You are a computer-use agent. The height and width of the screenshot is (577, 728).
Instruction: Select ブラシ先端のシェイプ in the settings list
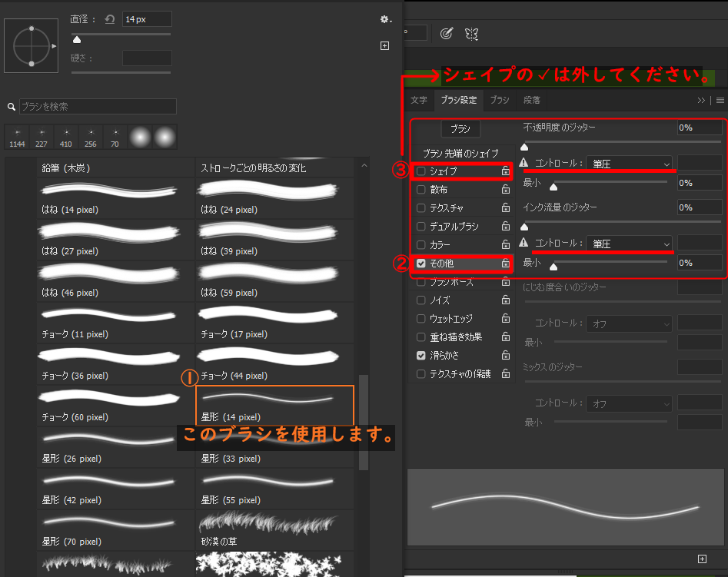460,154
